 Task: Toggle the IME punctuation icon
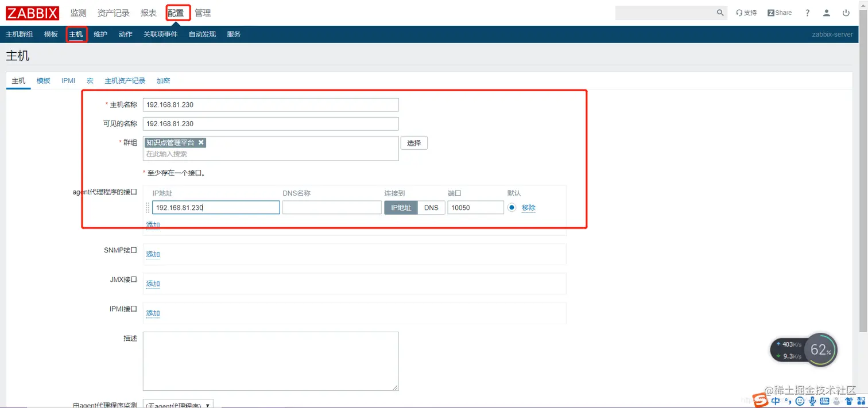(x=788, y=402)
